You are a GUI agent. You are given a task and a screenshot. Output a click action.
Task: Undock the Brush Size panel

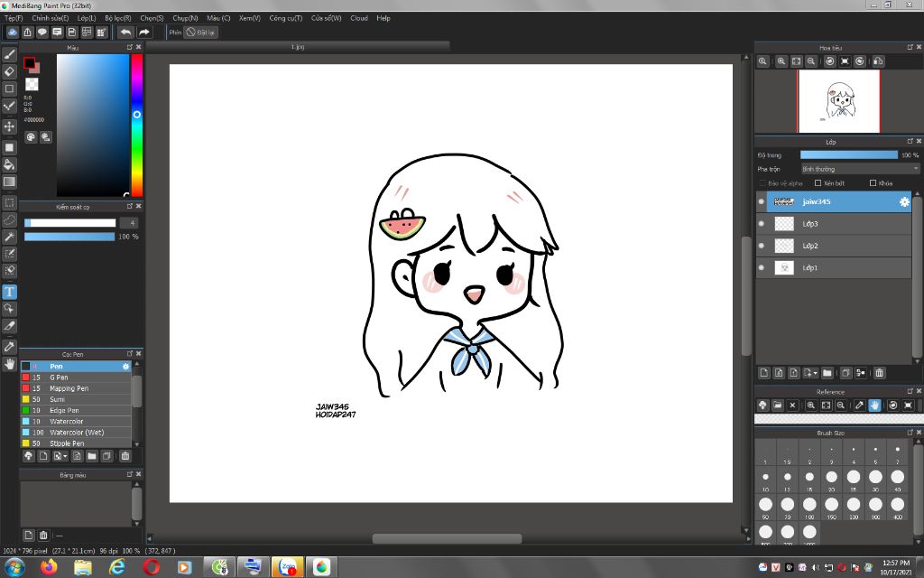tap(910, 433)
